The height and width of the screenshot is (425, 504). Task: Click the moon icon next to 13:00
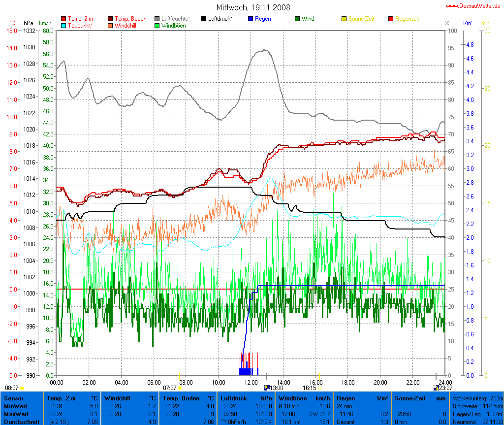point(267,388)
